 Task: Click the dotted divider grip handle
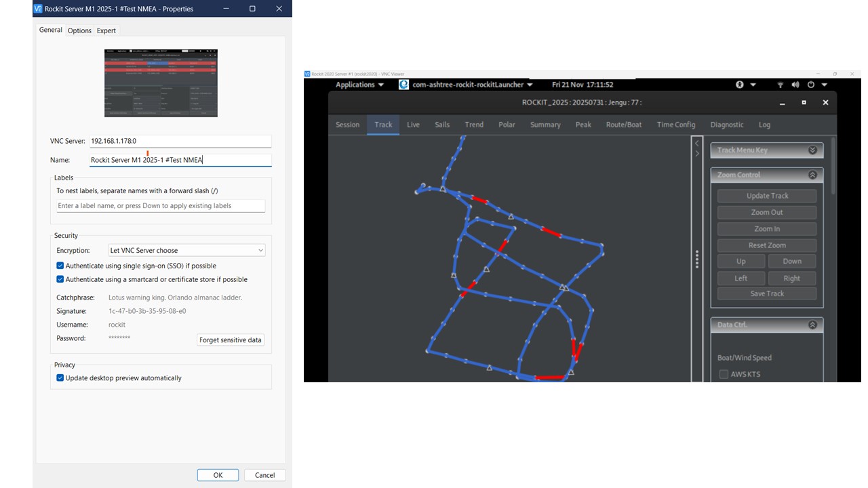pyautogui.click(x=696, y=260)
